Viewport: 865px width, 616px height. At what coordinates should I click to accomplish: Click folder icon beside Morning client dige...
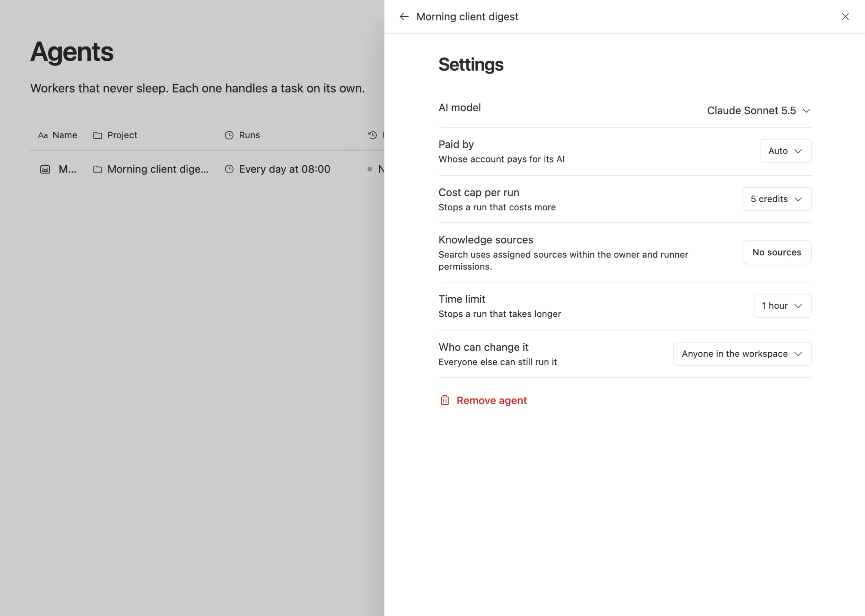(98, 169)
